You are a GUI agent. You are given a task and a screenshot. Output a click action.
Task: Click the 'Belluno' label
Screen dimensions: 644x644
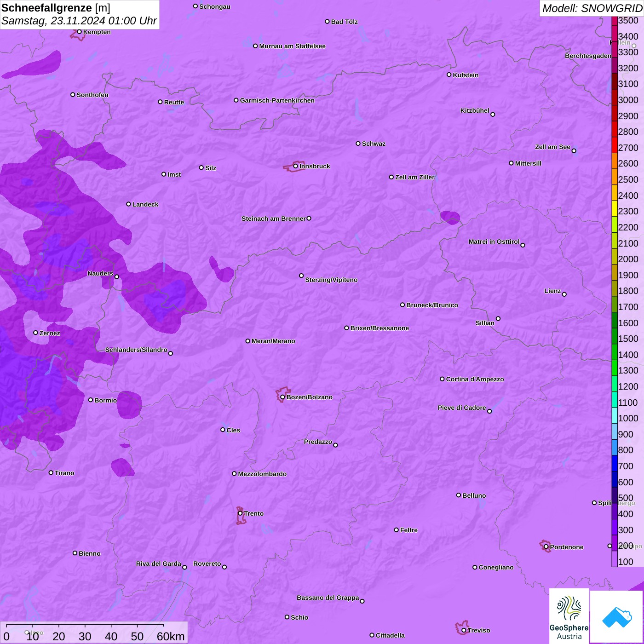point(474,495)
